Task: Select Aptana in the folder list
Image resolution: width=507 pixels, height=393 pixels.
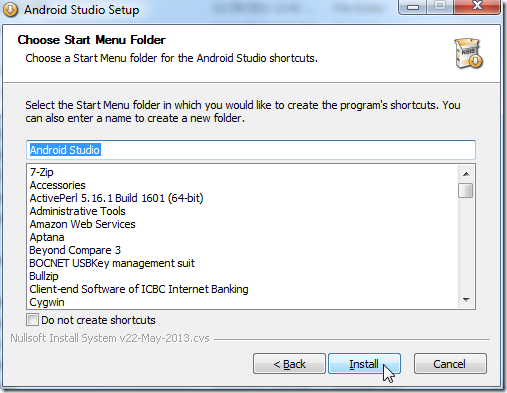Action: pyautogui.click(x=47, y=237)
